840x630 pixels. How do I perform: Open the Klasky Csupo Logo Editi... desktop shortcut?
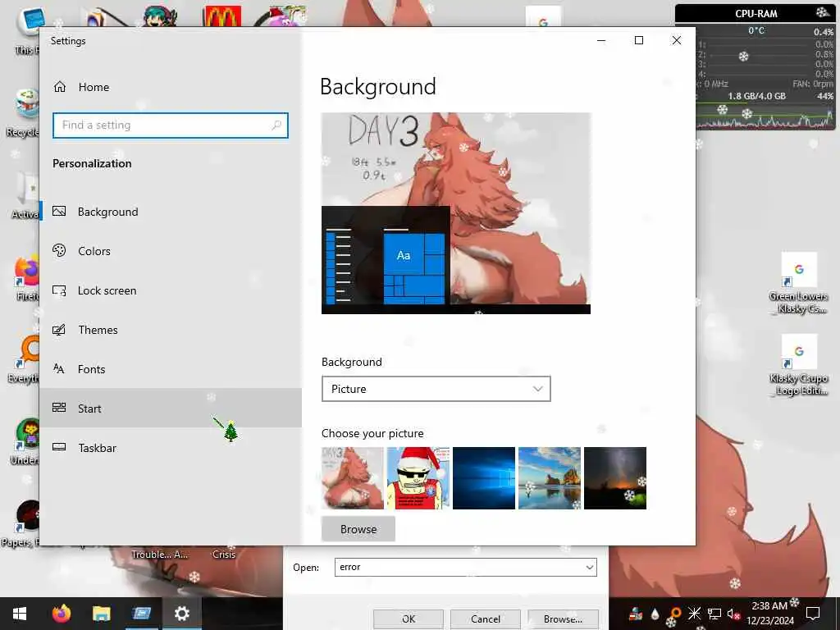798,365
